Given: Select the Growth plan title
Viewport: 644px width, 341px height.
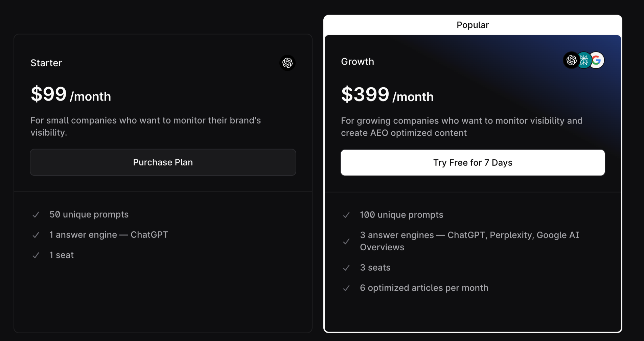Looking at the screenshot, I should click(x=358, y=62).
